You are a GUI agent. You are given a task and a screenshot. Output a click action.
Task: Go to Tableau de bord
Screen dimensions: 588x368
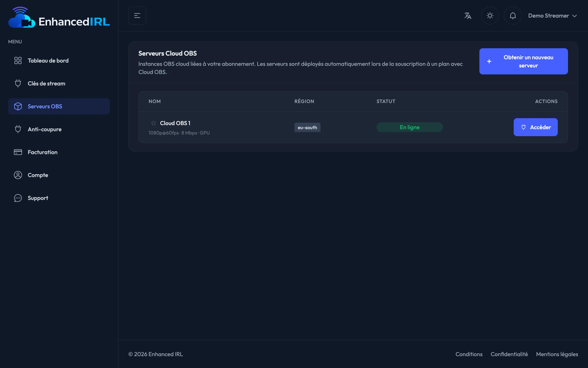coord(59,61)
